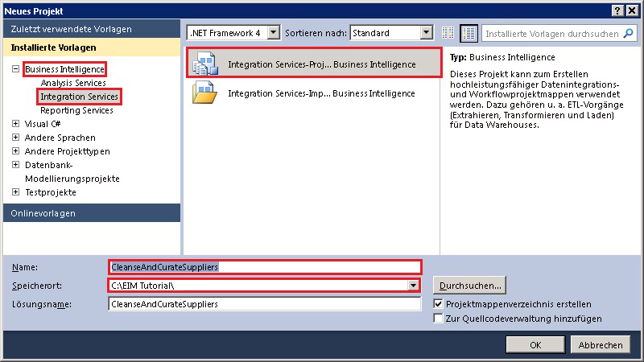The width and height of the screenshot is (644, 362).
Task: Open the Speicherort path dropdown arrow
Action: pyautogui.click(x=413, y=286)
